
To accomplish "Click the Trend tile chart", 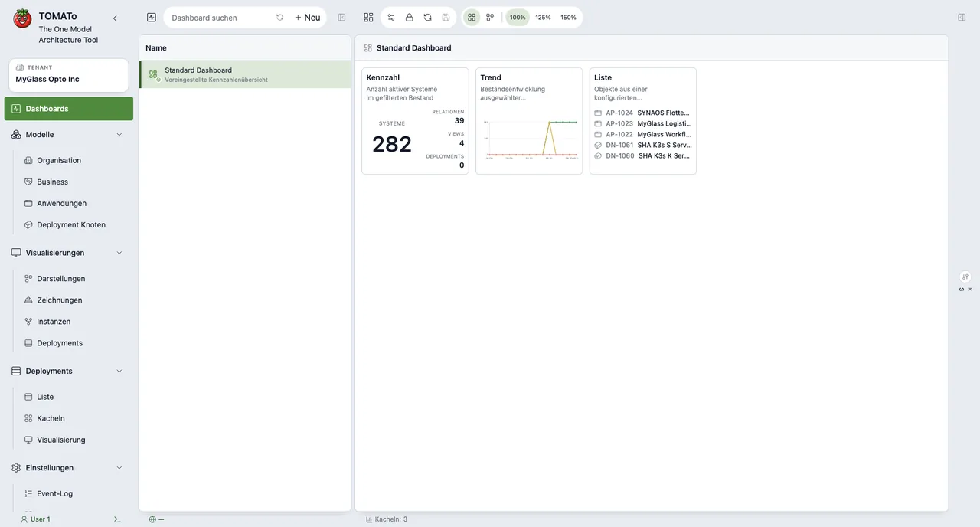I will point(529,139).
